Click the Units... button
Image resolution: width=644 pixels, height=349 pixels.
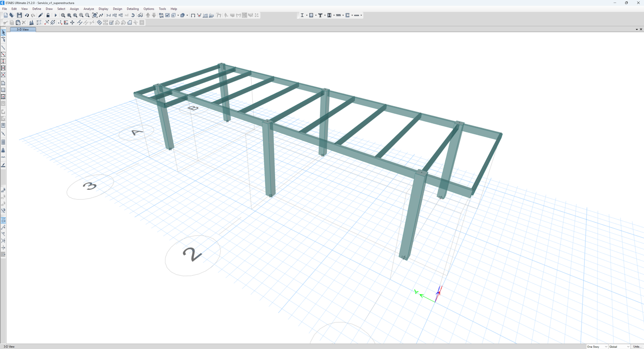pyautogui.click(x=637, y=347)
